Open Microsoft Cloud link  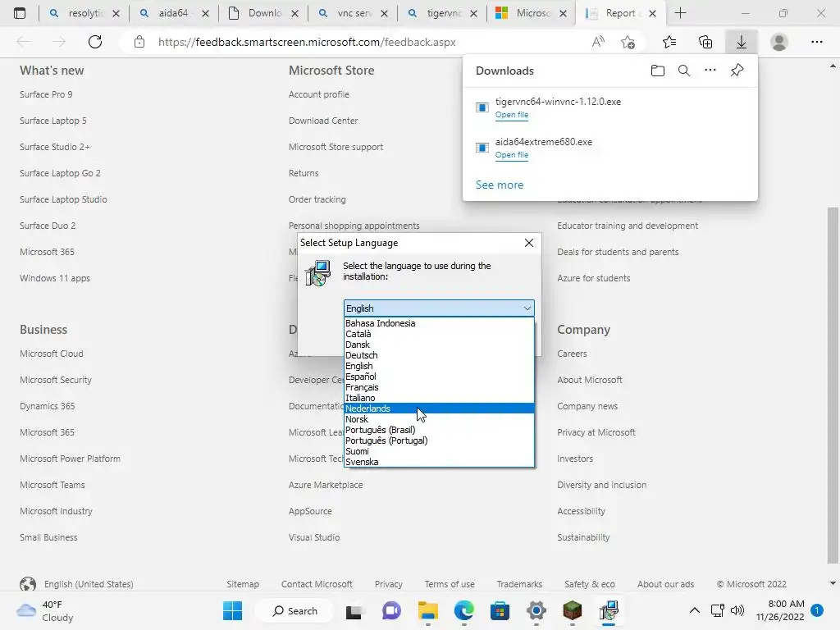[52, 354]
